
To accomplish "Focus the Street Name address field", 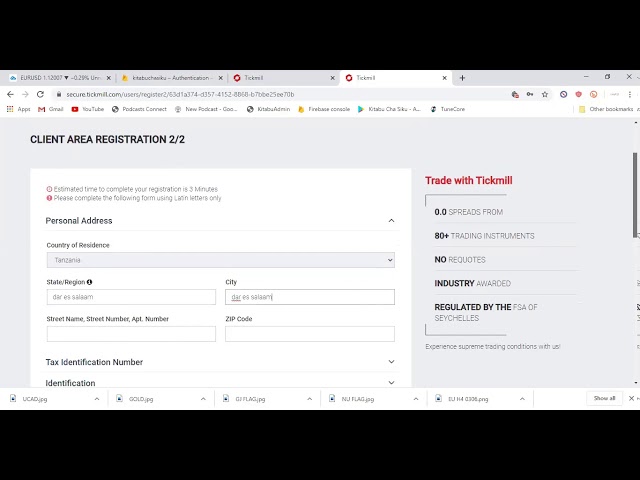I will 131,334.
